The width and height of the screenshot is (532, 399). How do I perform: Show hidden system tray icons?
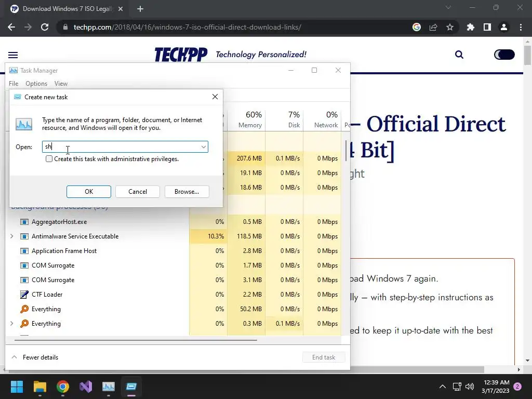(x=443, y=387)
